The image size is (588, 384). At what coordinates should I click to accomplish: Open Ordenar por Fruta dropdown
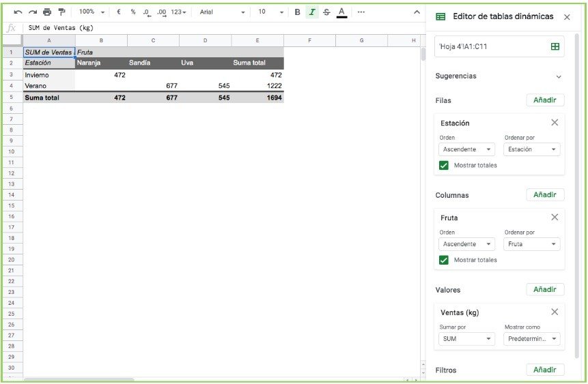pos(532,244)
